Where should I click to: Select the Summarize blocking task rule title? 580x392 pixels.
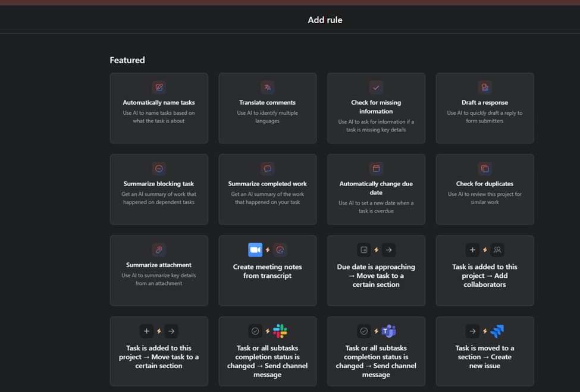[x=159, y=184]
